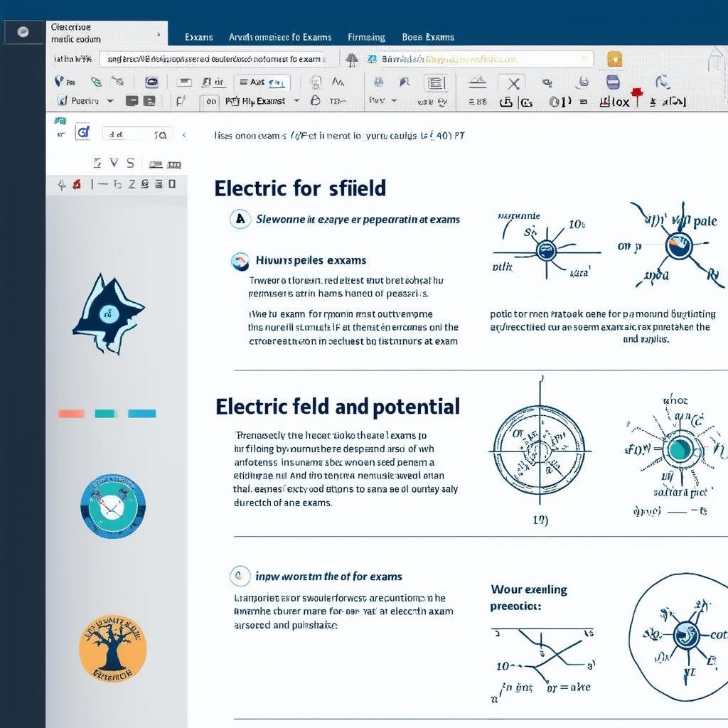Image resolution: width=728 pixels, height=728 pixels.
Task: Pick the blue color swatch
Action: click(142, 414)
